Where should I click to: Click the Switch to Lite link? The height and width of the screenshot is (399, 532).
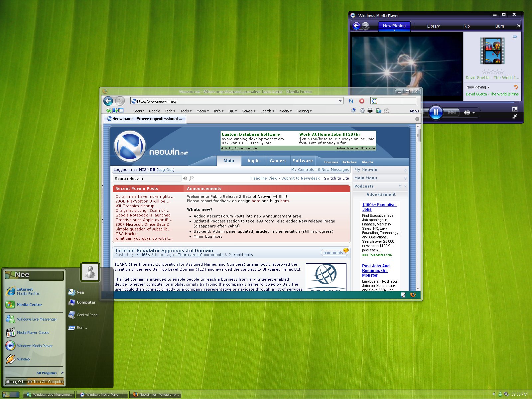pyautogui.click(x=336, y=178)
